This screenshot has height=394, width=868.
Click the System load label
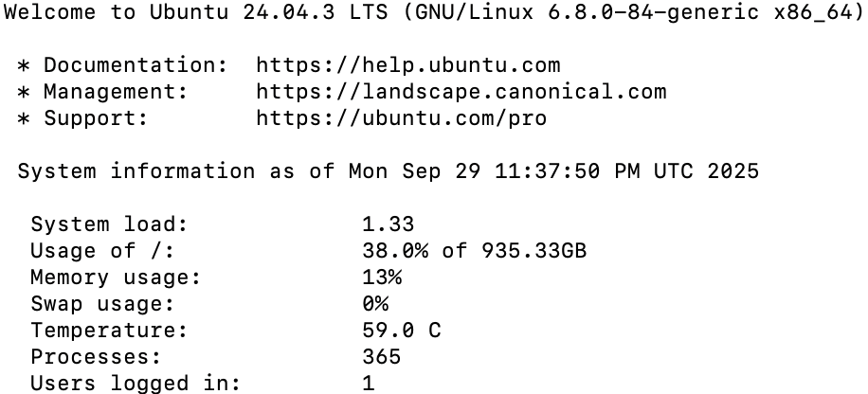[109, 224]
